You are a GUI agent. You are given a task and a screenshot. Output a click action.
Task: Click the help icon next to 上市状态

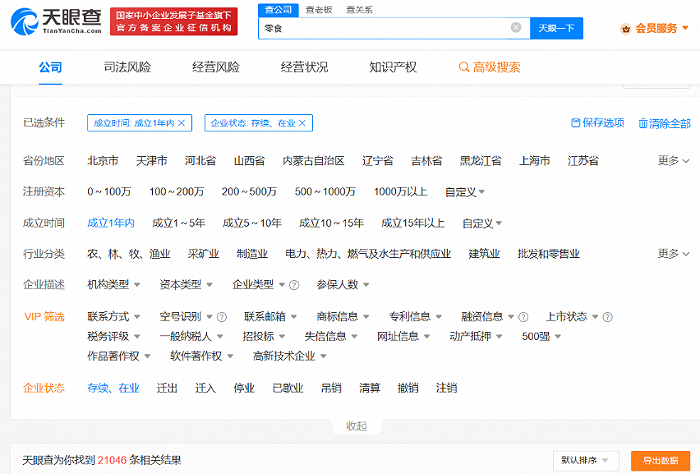click(608, 317)
